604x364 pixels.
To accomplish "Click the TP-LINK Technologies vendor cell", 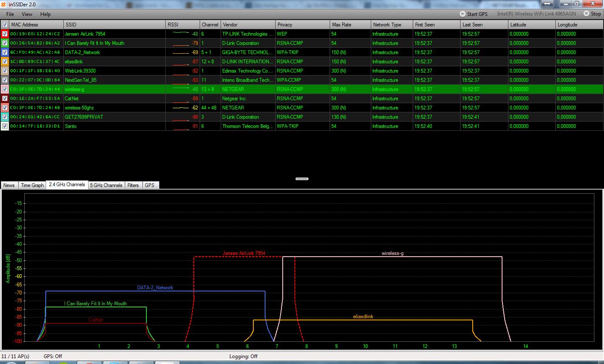I will click(248, 34).
